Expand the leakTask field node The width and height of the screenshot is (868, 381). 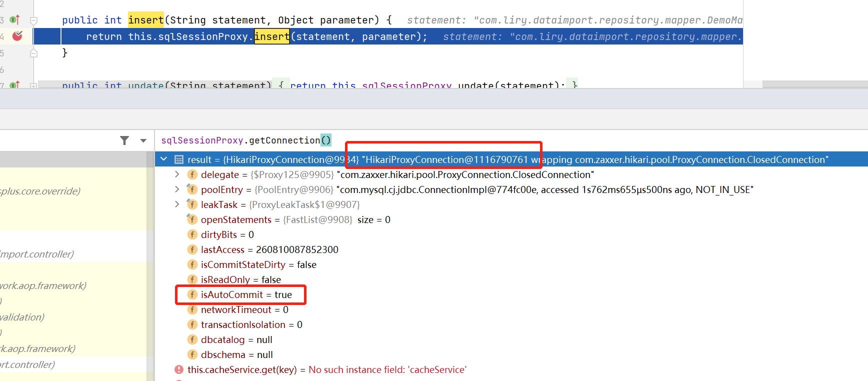point(177,204)
